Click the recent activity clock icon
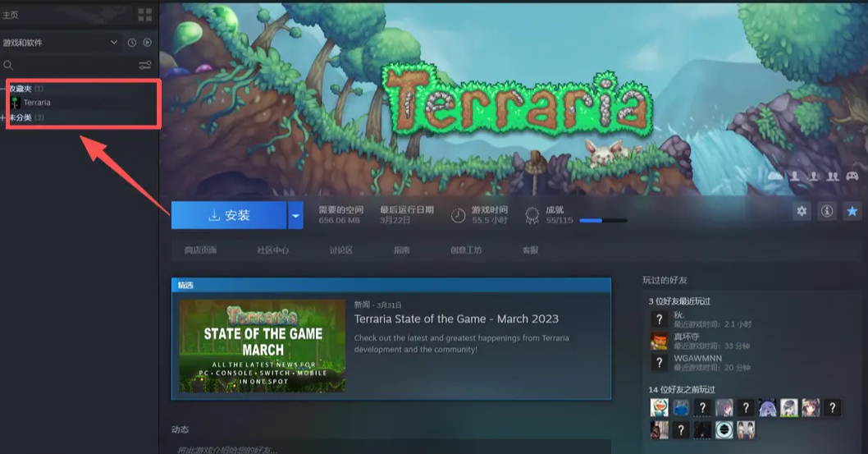 (x=132, y=43)
